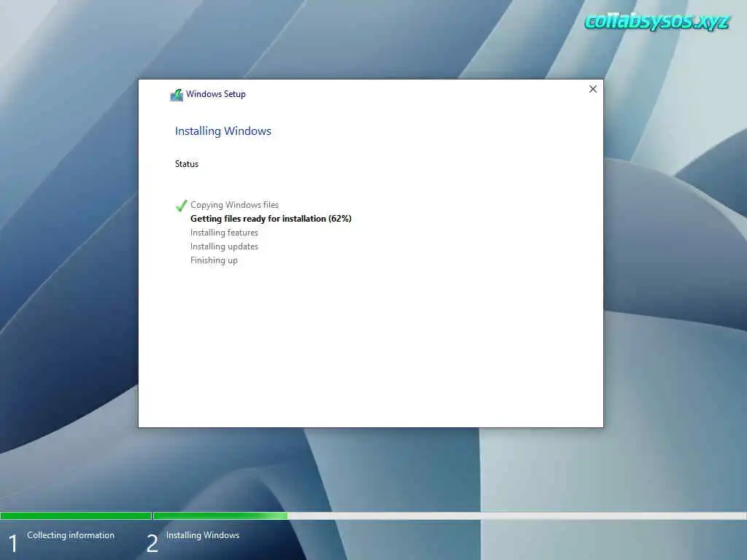Click step 2 'Installing Windows' bottom label

tap(203, 535)
